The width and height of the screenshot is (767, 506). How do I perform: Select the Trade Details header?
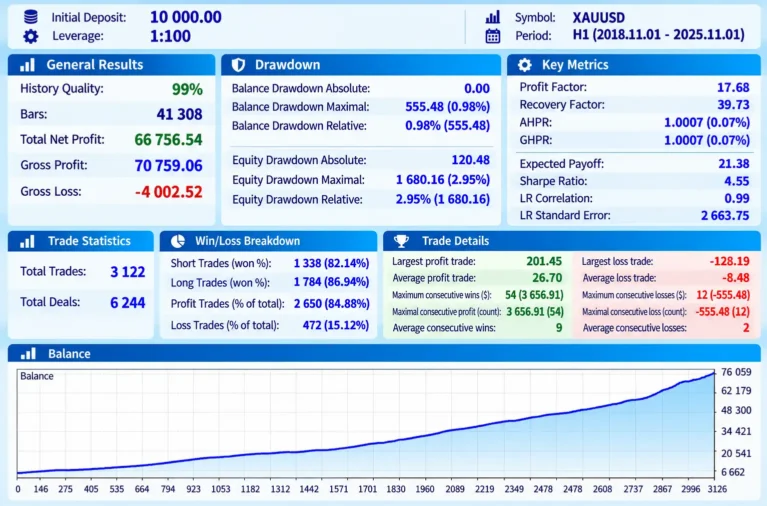coord(572,241)
